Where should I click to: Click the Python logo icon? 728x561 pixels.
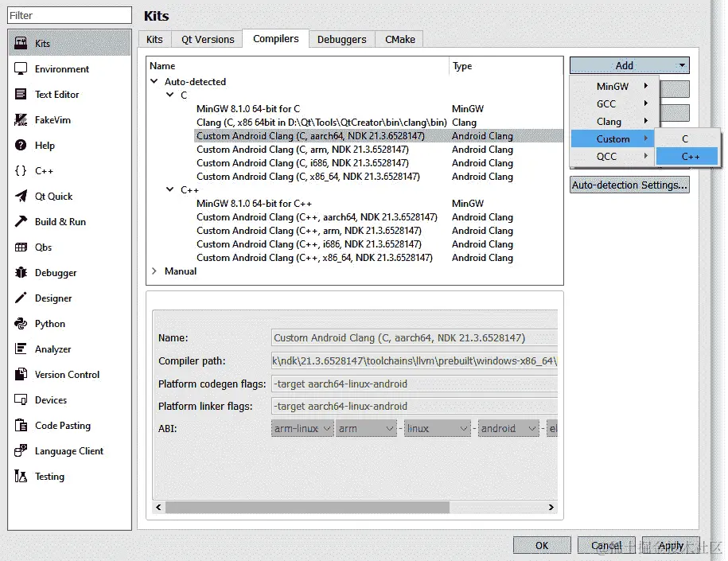pyautogui.click(x=21, y=324)
